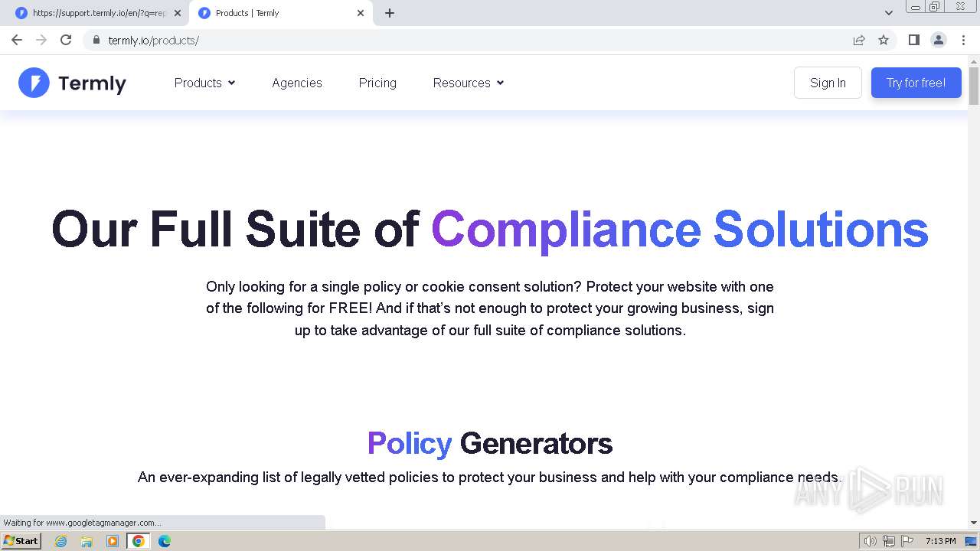Expand the Products menu dropdown
Image resolution: width=980 pixels, height=551 pixels.
pos(204,83)
